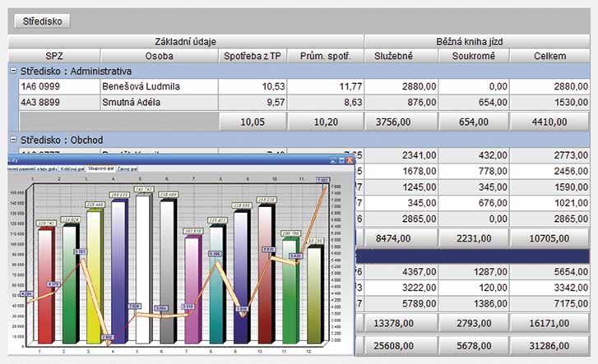
Task: Maximize the chart window
Action: (341, 160)
